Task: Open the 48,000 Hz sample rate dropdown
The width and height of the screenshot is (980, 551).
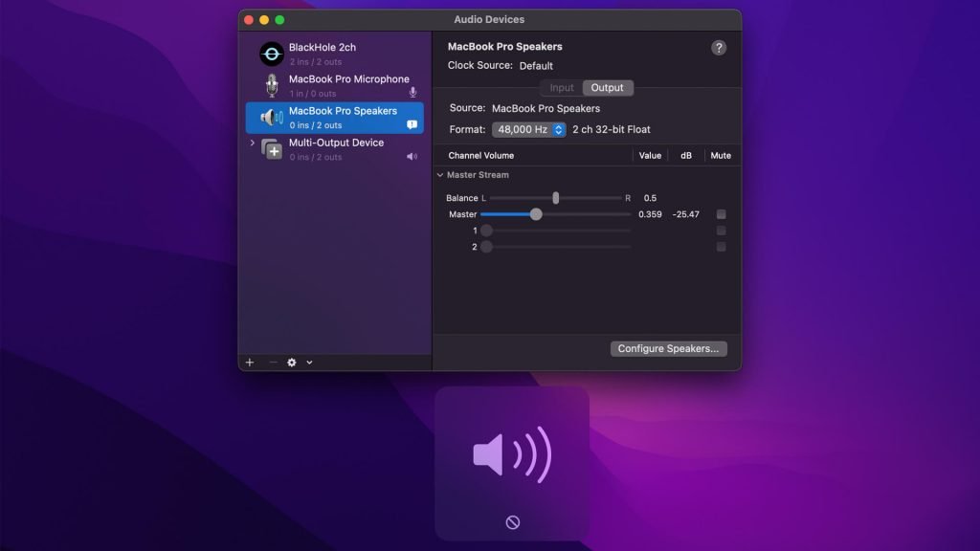Action: point(556,129)
